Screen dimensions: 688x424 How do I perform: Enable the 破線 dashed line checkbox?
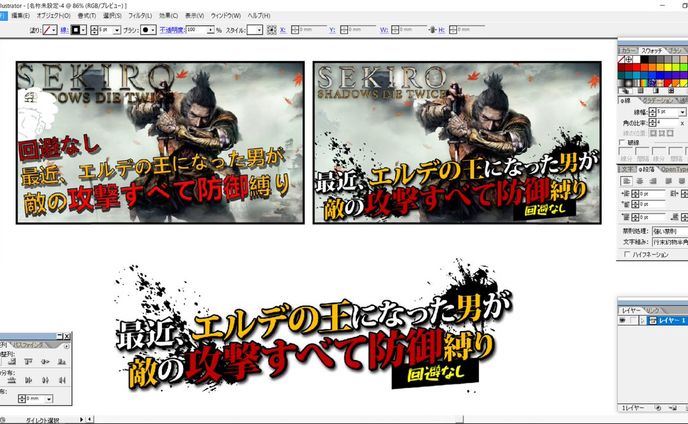pyautogui.click(x=622, y=142)
